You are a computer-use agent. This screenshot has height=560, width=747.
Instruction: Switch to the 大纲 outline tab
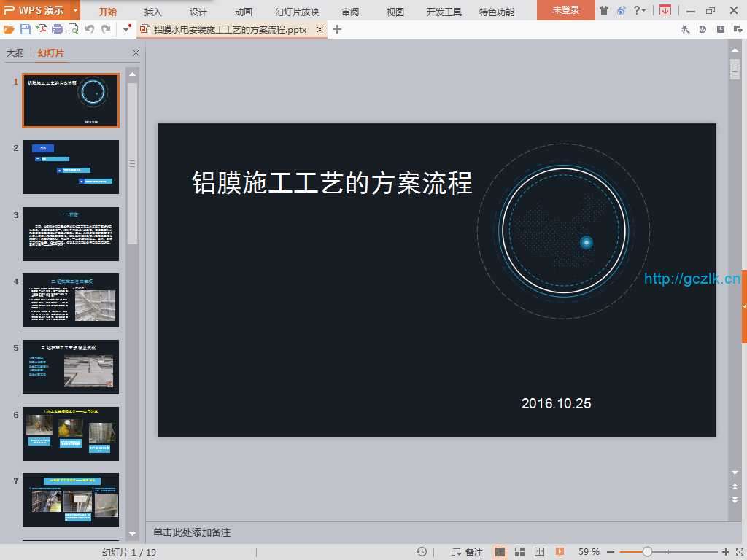(15, 53)
